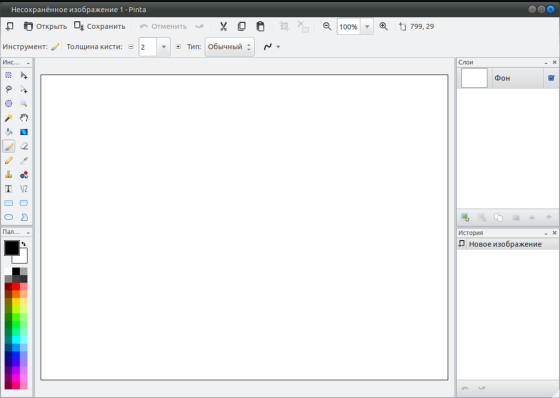This screenshot has height=398, width=560.
Task: Select the Paintbrush tool in toolbox
Action: pyautogui.click(x=9, y=146)
